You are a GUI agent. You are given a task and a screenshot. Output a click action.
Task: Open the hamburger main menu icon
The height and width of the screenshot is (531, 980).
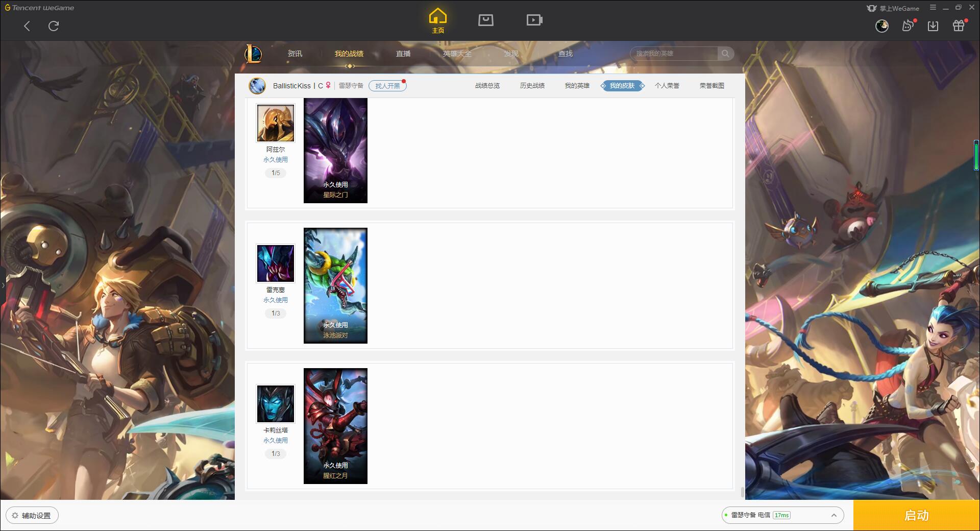tap(933, 8)
